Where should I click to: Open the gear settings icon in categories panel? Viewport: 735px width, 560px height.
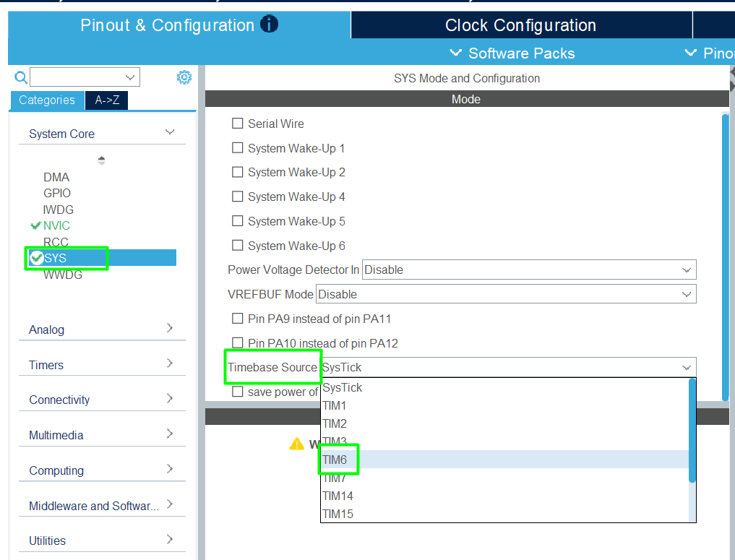[184, 77]
